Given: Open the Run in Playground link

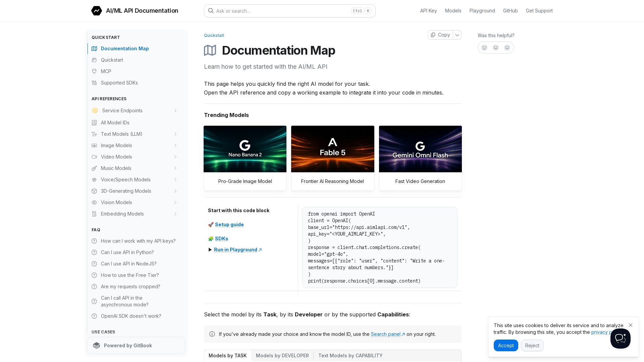Looking at the screenshot, I should coord(238,250).
